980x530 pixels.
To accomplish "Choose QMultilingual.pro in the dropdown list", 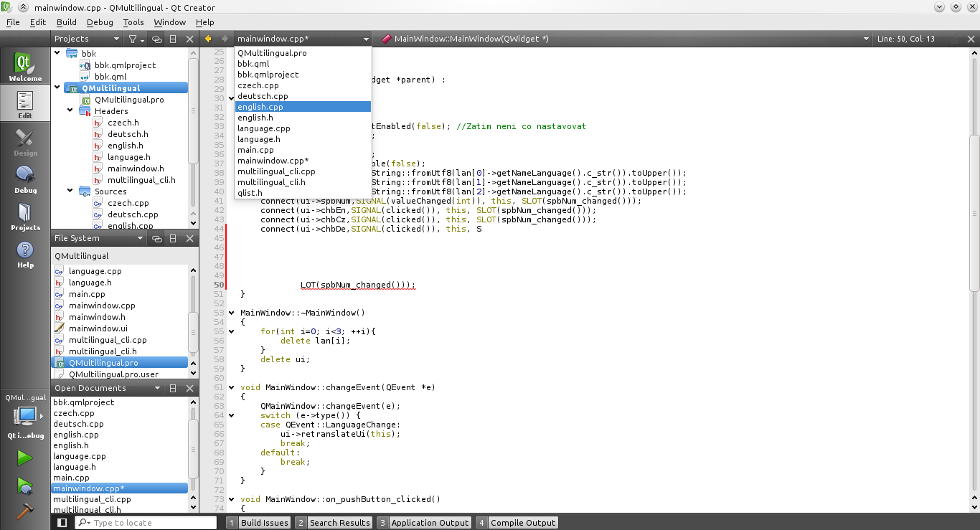I will point(303,53).
